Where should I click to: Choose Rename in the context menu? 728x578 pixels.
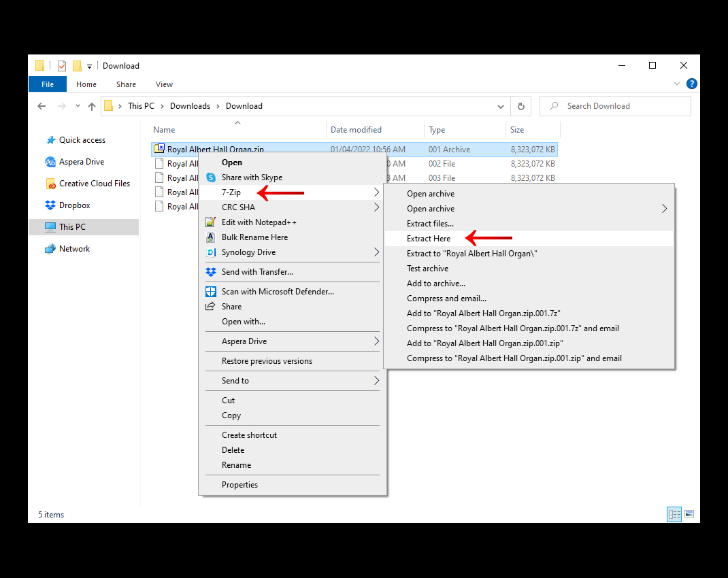[293, 465]
